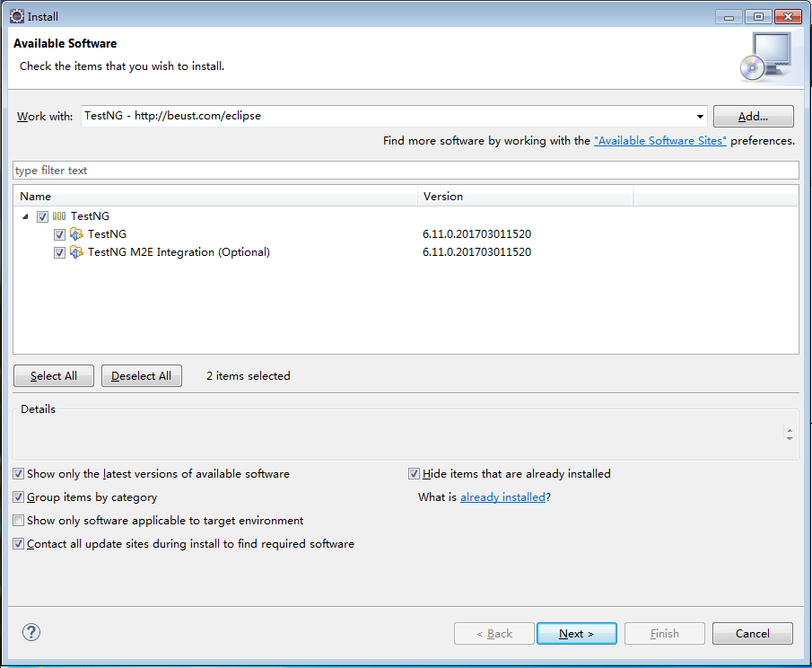Toggle Hide items that are already installed
The image size is (812, 668).
click(415, 474)
